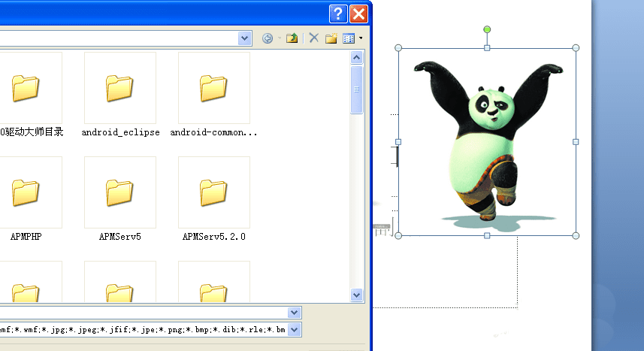The height and width of the screenshot is (351, 644).
Task: Click the file list scroll up arrow
Action: click(356, 58)
